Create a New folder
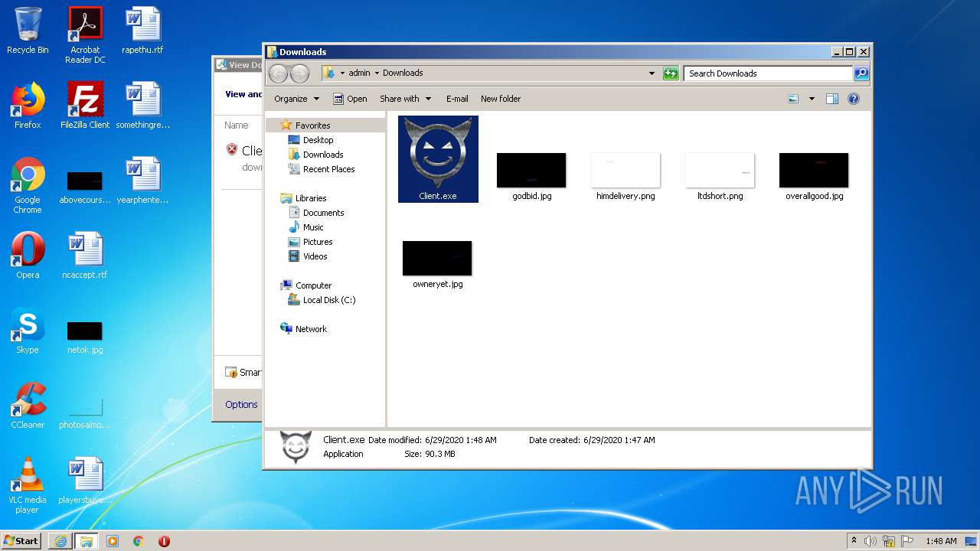The image size is (980, 551). pyautogui.click(x=501, y=99)
